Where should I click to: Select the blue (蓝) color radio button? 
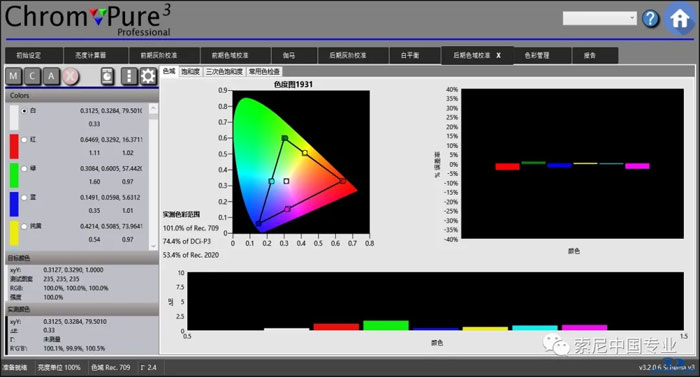(24, 198)
